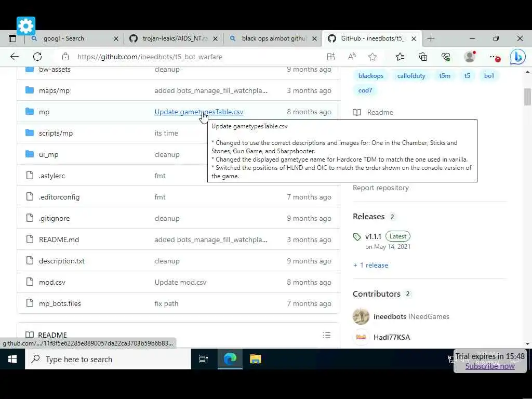
Task: Click the scrollbar down arrow
Action: tap(527, 343)
